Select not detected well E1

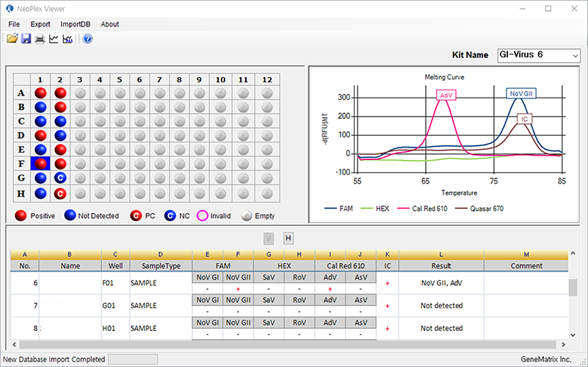click(x=40, y=150)
